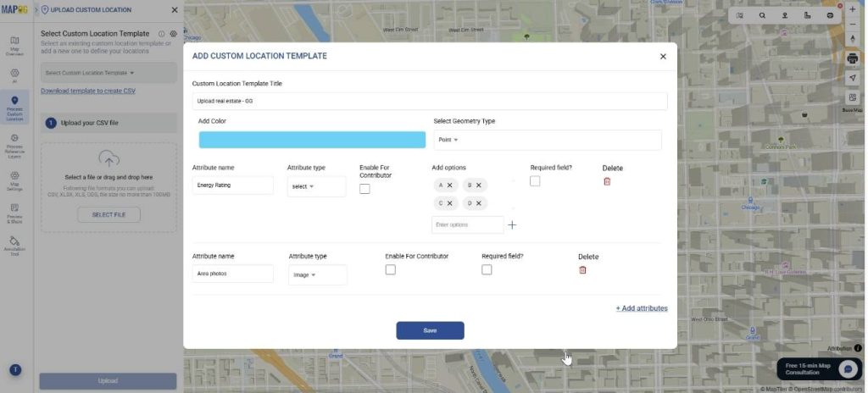Click the Attribution info icon
Image resolution: width=868 pixels, height=393 pixels.
click(858, 348)
